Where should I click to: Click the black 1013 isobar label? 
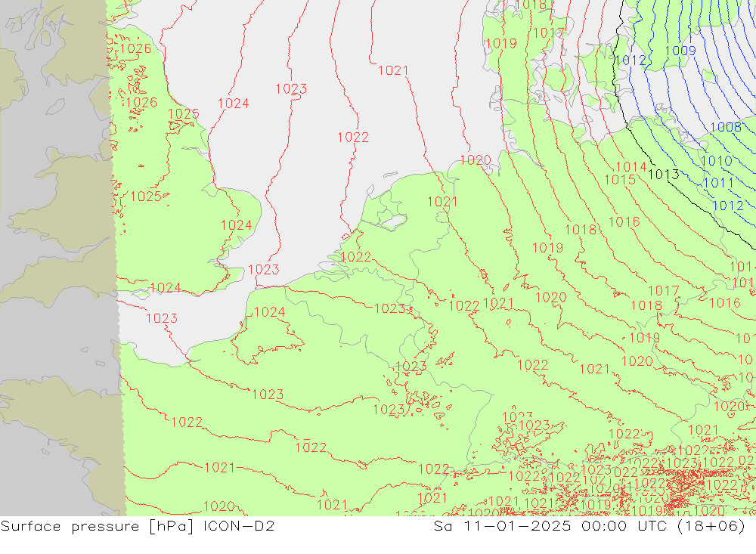(664, 174)
